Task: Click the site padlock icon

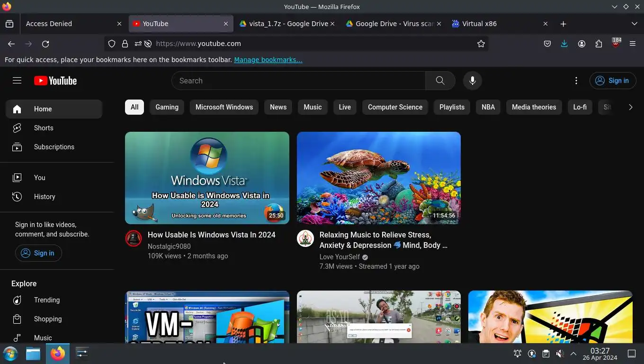Action: 125,44
